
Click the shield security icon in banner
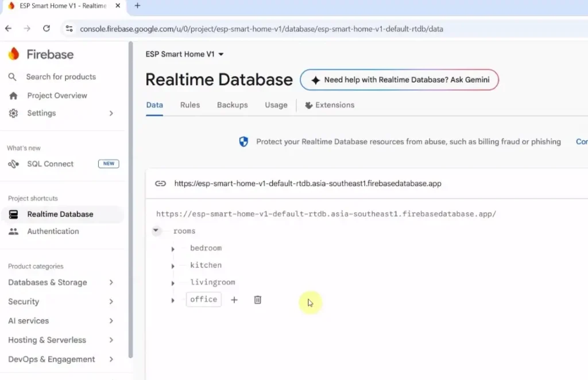click(243, 141)
